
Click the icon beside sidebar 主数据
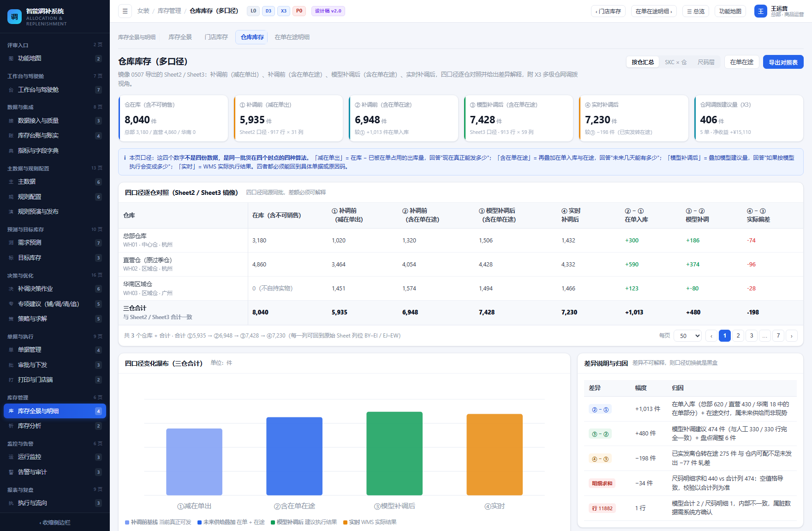tap(11, 182)
